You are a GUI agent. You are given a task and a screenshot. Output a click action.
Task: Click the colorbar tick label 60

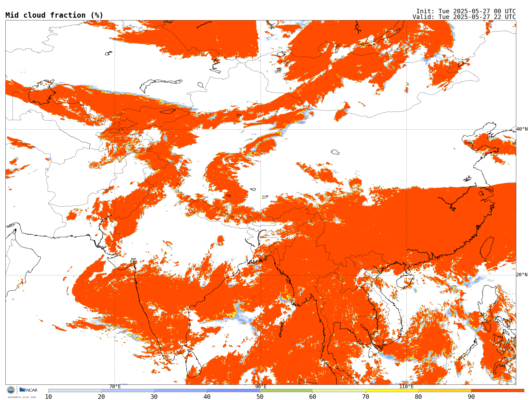point(313,397)
